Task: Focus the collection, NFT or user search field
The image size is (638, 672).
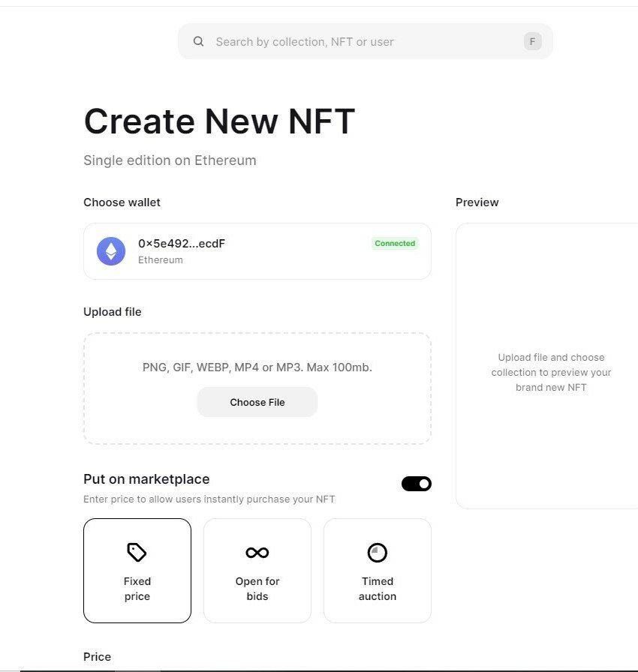Action: tap(365, 41)
